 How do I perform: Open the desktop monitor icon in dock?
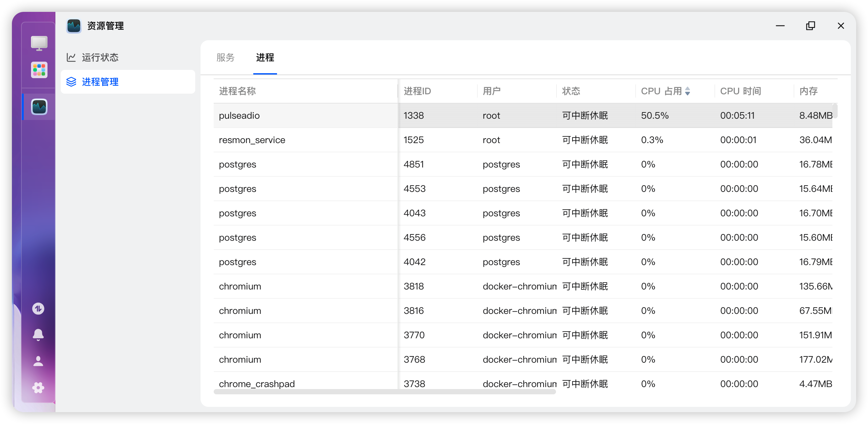[x=39, y=43]
